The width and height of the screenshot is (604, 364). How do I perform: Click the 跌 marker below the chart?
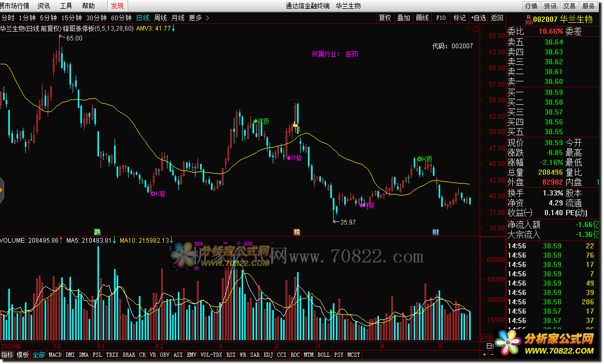97,232
